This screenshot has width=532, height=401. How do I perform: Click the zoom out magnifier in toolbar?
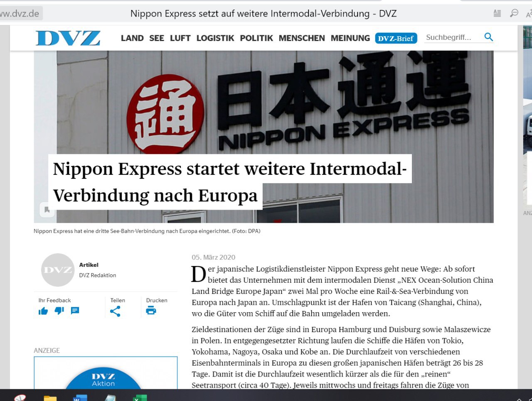click(514, 13)
